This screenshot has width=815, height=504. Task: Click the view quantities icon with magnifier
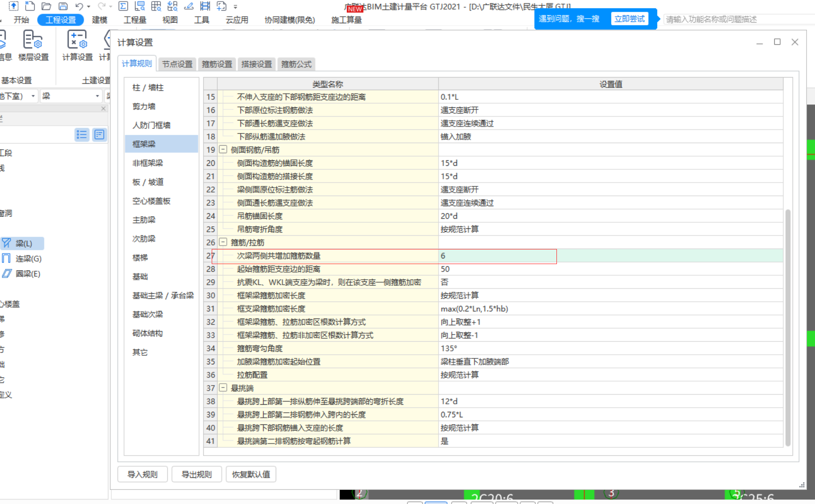(140, 6)
